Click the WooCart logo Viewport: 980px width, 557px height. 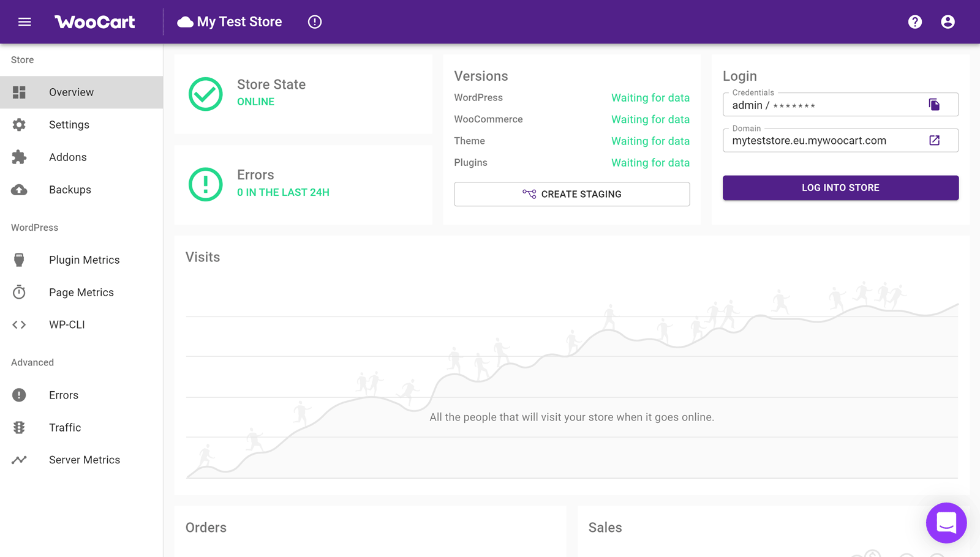click(x=95, y=22)
